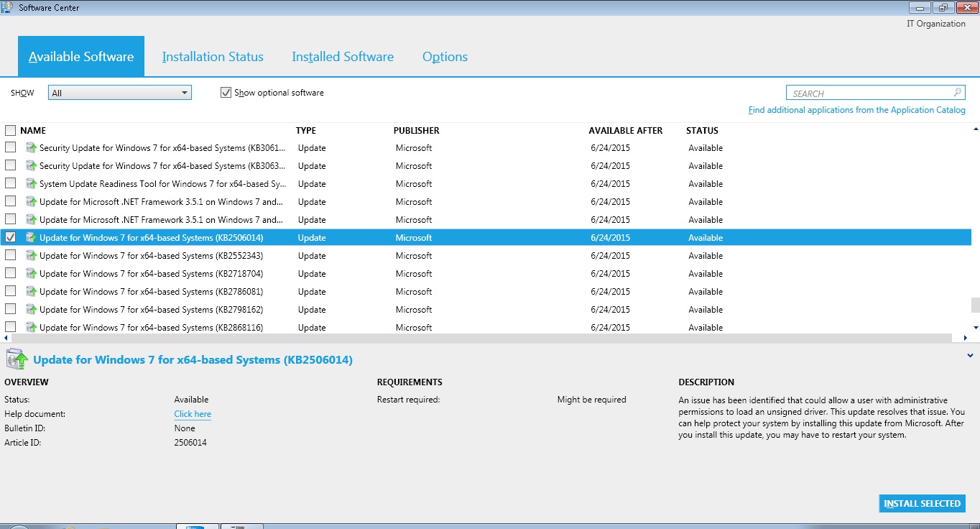Sort list by clicking STATUS column header

tap(702, 131)
